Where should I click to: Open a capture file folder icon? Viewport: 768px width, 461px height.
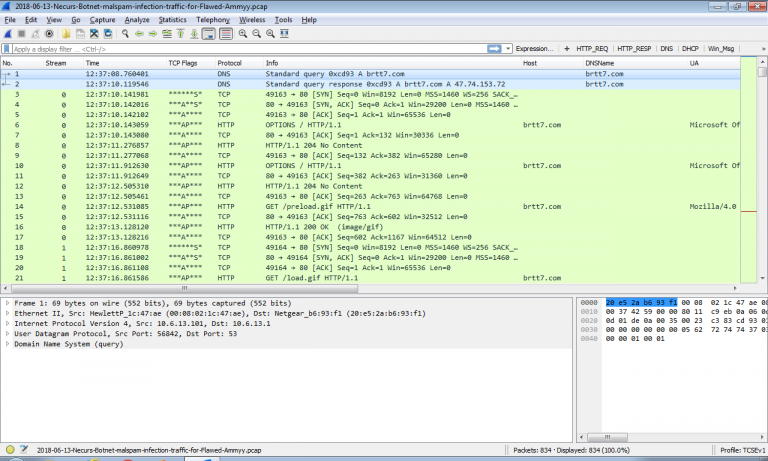(66, 34)
